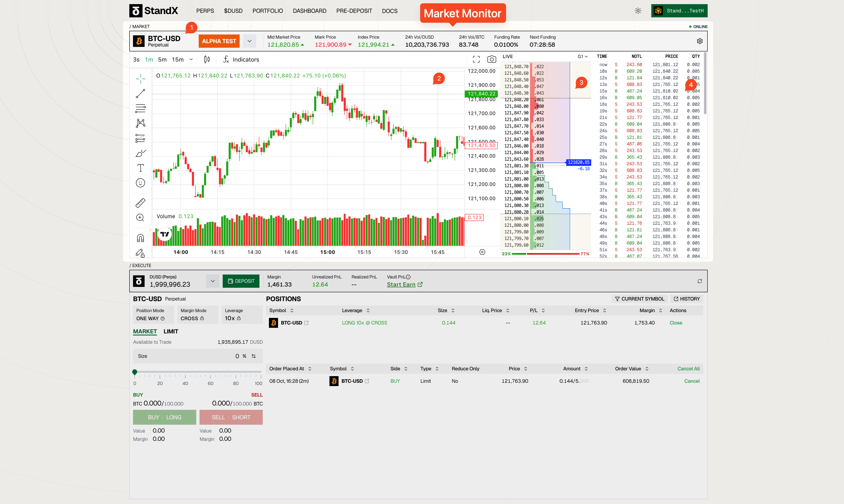Take a chart snapshot with camera icon
The height and width of the screenshot is (504, 844).
click(491, 59)
